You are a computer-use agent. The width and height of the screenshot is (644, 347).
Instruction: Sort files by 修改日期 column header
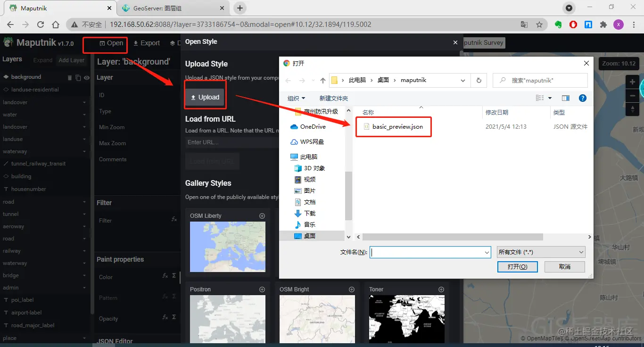pos(497,112)
